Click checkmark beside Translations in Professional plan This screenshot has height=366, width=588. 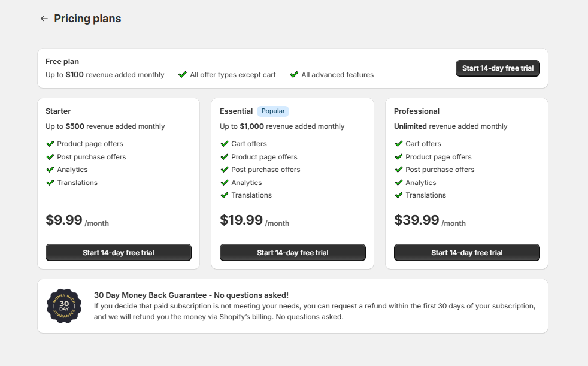tap(399, 195)
